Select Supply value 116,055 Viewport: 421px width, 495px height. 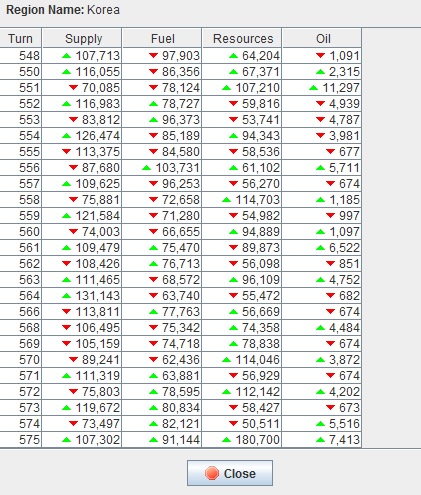pos(97,72)
